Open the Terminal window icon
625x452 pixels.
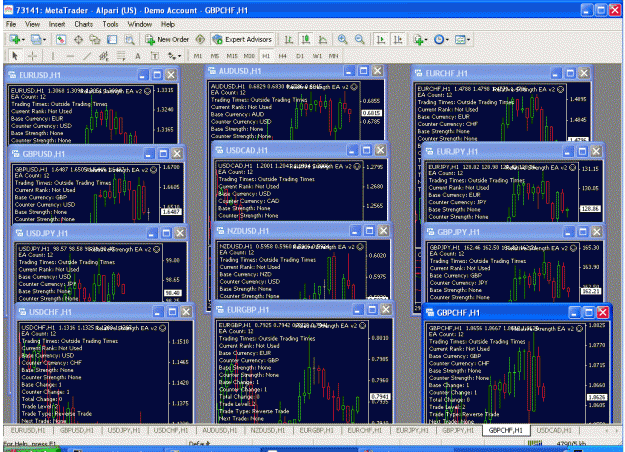pos(112,39)
